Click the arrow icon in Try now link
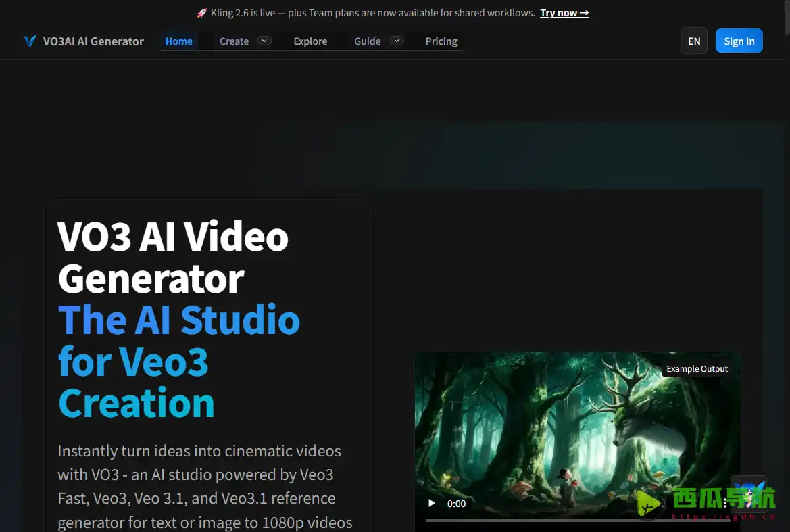The image size is (790, 532). pyautogui.click(x=583, y=12)
